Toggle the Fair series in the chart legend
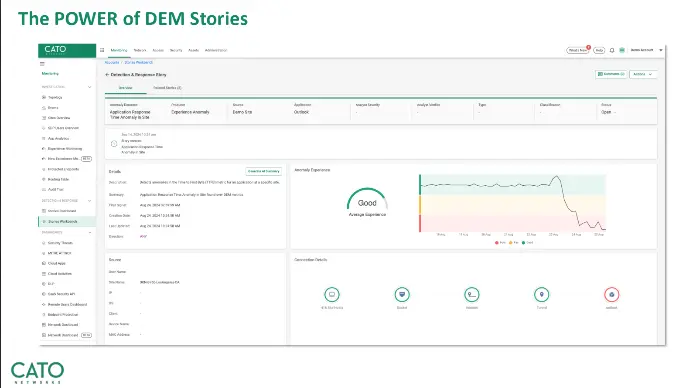696x388 pixels. [514, 243]
